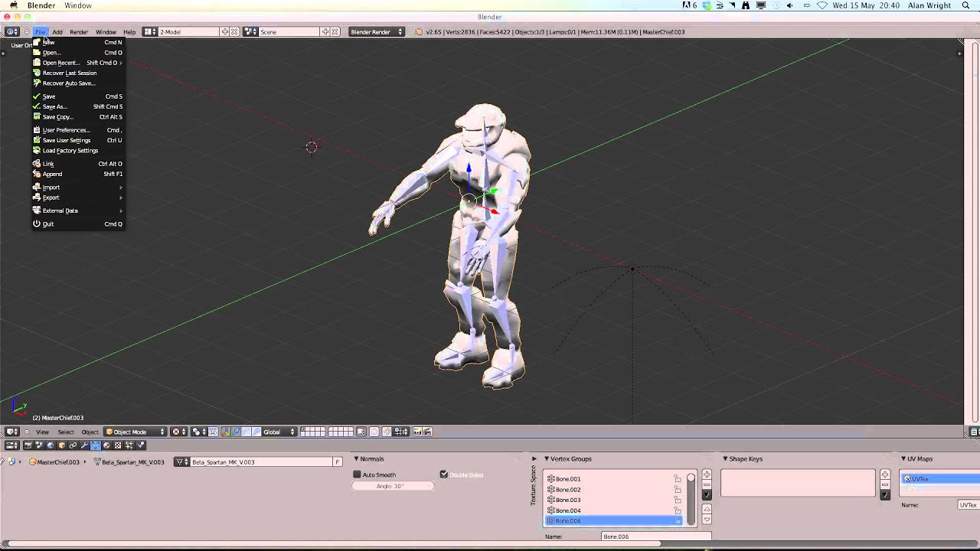Click the remove vertex group minus button
The image size is (980, 551).
coord(707,485)
